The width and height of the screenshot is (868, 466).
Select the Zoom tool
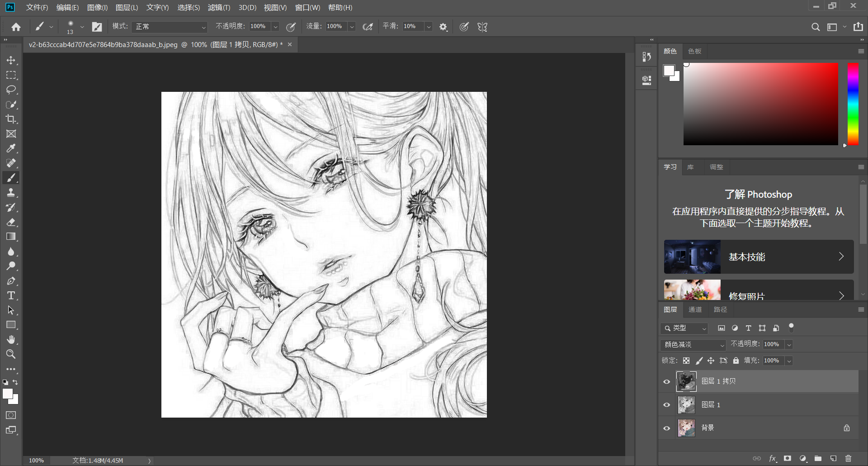tap(11, 354)
